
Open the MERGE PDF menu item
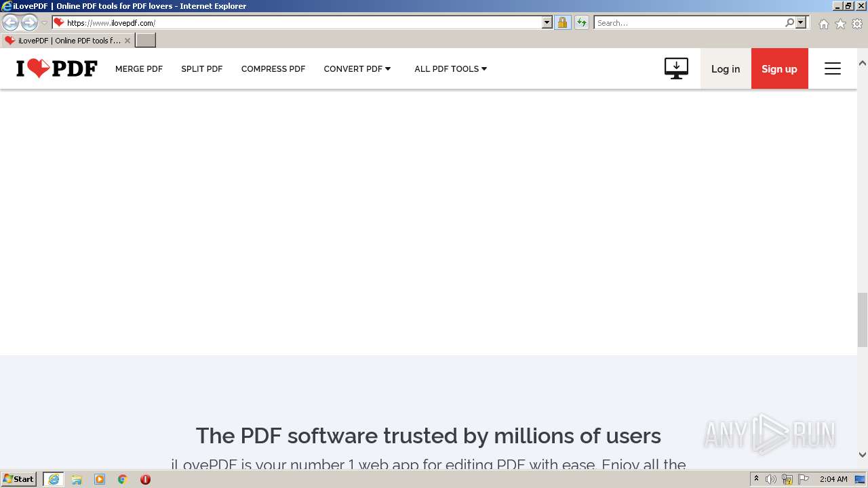139,68
